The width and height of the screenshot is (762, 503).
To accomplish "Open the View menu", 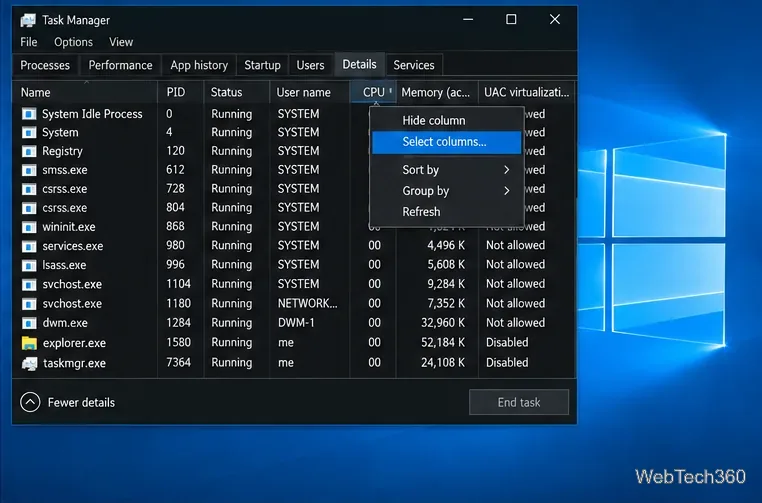I will tap(121, 42).
